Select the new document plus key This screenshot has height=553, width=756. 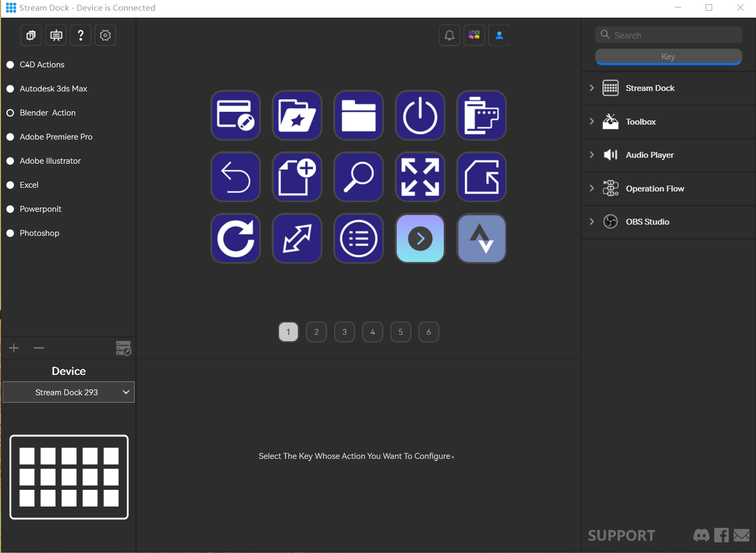coord(297,176)
